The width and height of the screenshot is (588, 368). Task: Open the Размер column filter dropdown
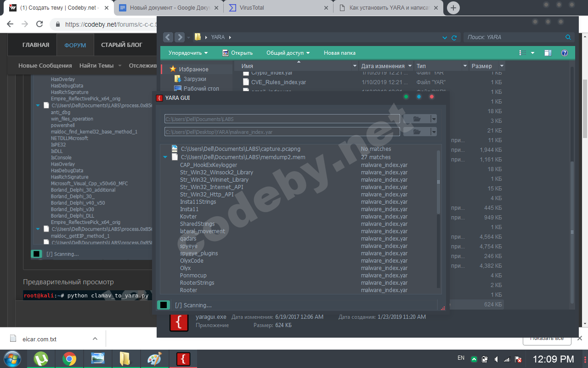pyautogui.click(x=502, y=66)
